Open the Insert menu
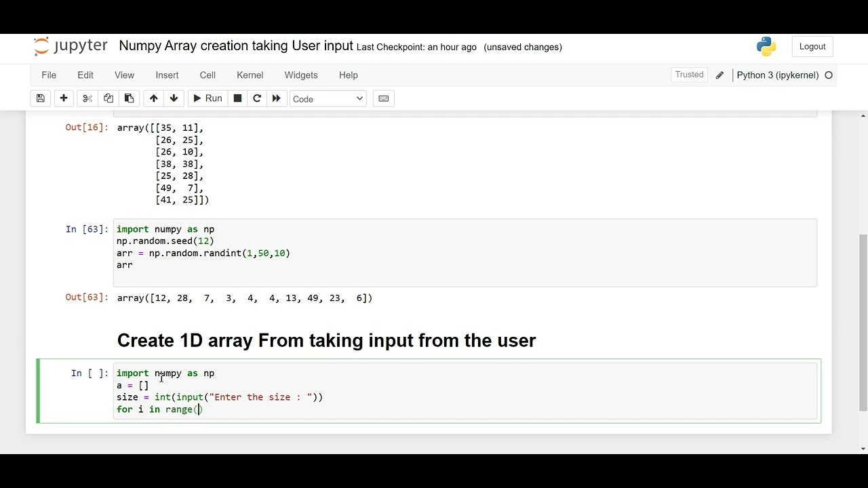The width and height of the screenshot is (868, 488). click(x=167, y=75)
